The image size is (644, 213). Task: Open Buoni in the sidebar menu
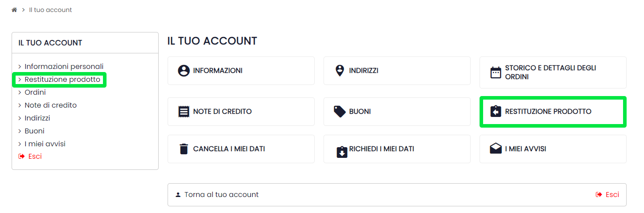pyautogui.click(x=34, y=131)
